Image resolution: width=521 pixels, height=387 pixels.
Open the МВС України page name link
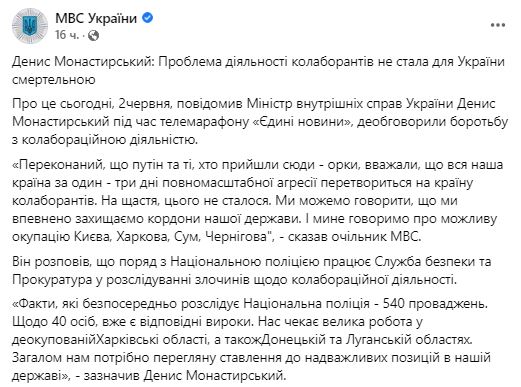[x=96, y=18]
